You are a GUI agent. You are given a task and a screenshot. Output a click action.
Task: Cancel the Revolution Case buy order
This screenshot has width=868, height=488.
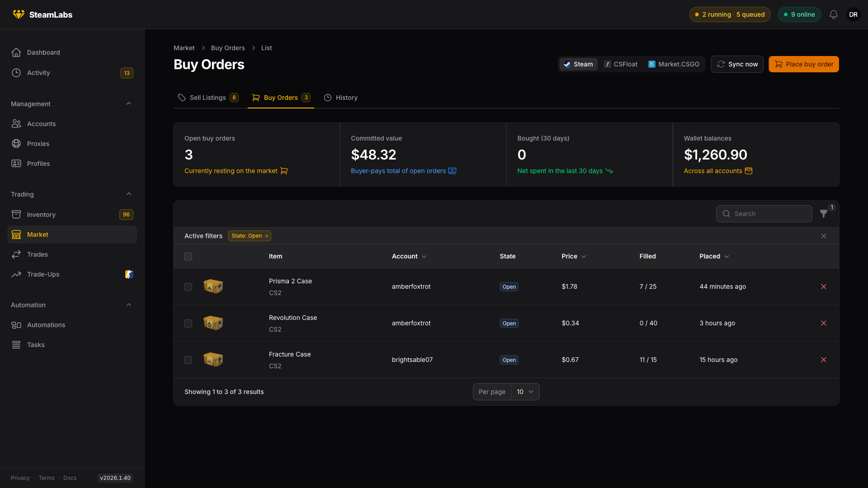coord(824,323)
